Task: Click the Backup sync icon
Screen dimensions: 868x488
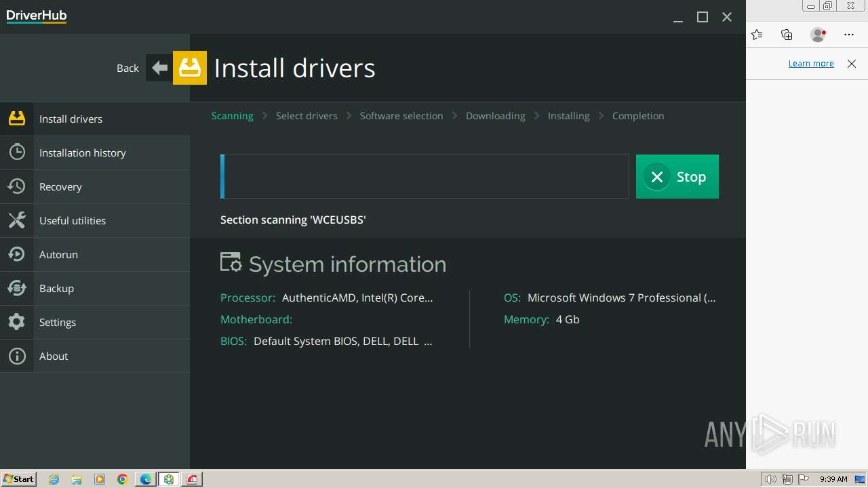Action: pos(17,288)
